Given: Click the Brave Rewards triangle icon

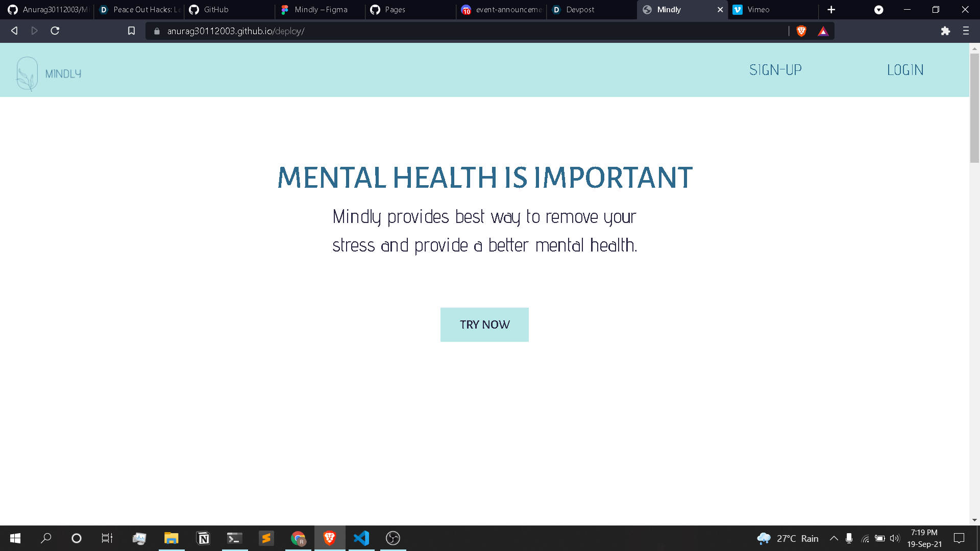Looking at the screenshot, I should pyautogui.click(x=823, y=31).
